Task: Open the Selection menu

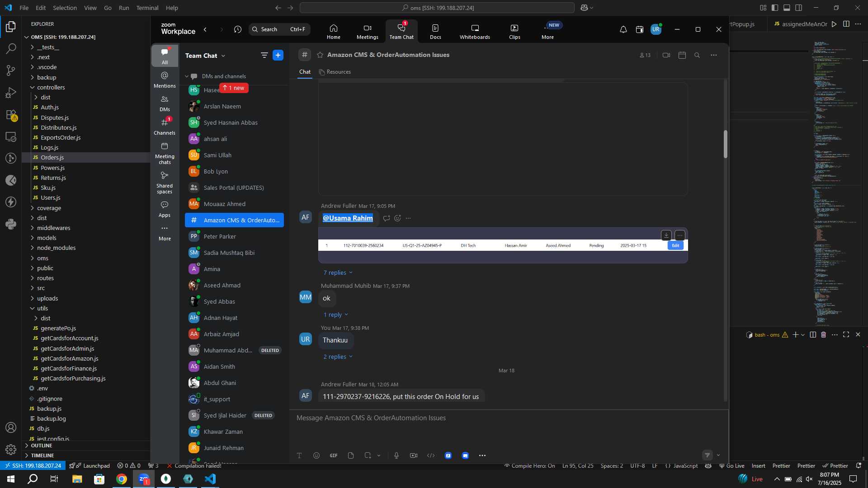Action: [x=65, y=8]
